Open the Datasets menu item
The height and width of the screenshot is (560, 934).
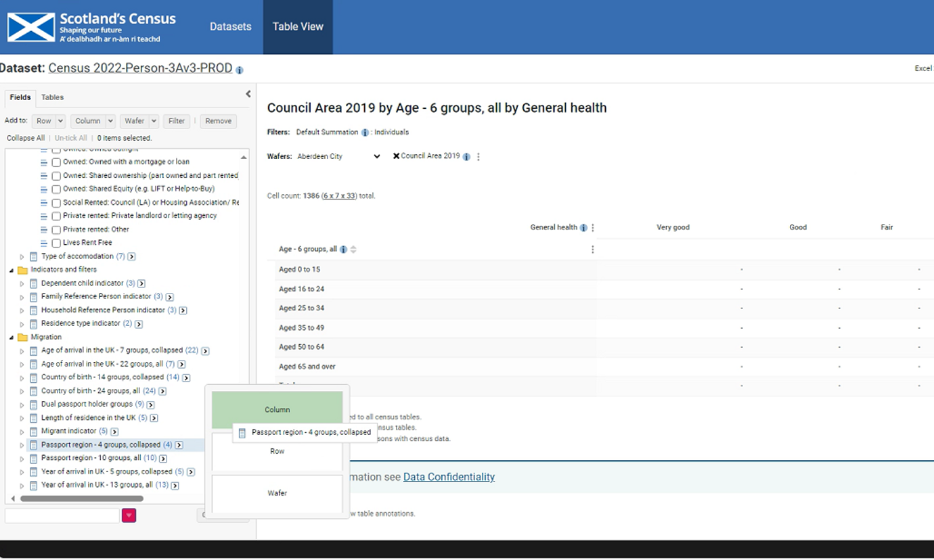point(230,27)
